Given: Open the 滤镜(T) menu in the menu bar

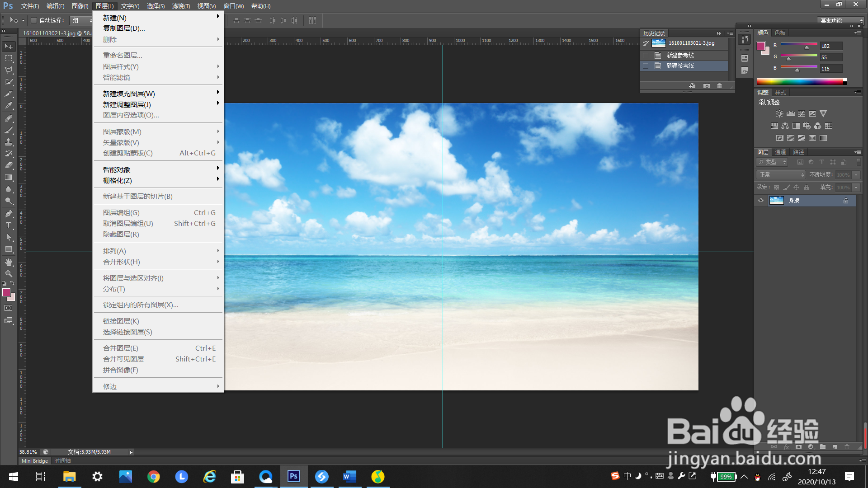Looking at the screenshot, I should coord(181,6).
